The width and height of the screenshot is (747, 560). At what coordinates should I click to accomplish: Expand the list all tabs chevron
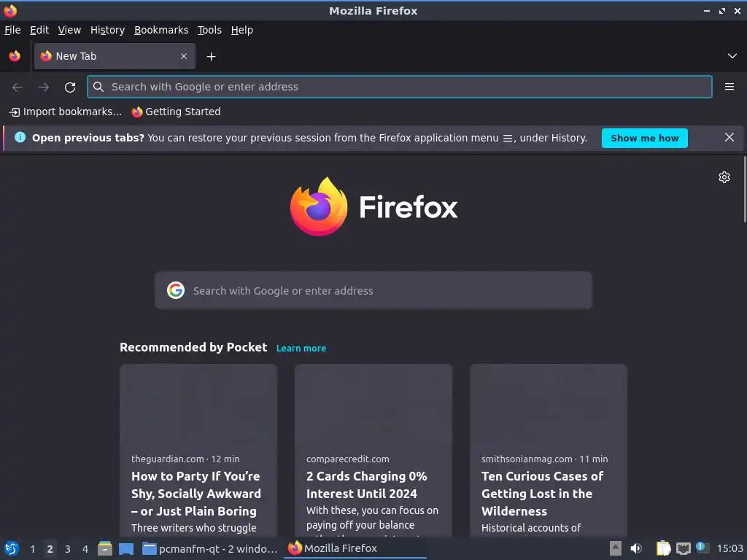[732, 56]
